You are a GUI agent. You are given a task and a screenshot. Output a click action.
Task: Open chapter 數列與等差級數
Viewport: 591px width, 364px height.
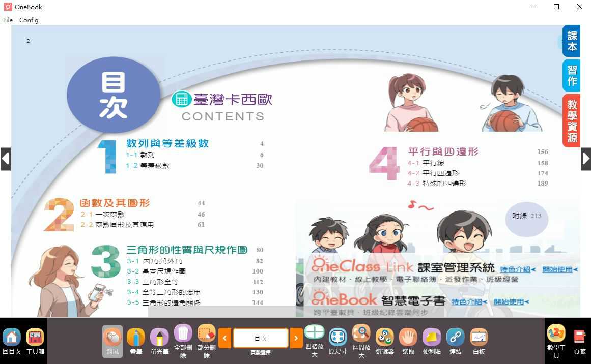(x=167, y=143)
